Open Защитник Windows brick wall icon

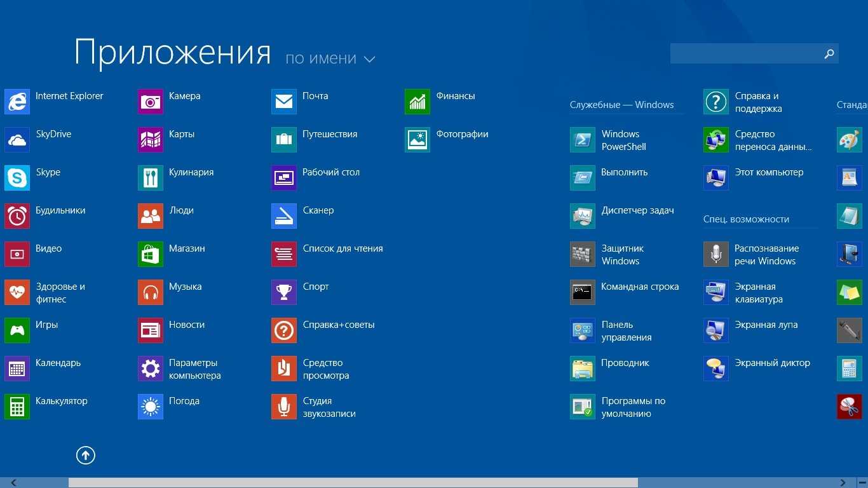(x=583, y=254)
